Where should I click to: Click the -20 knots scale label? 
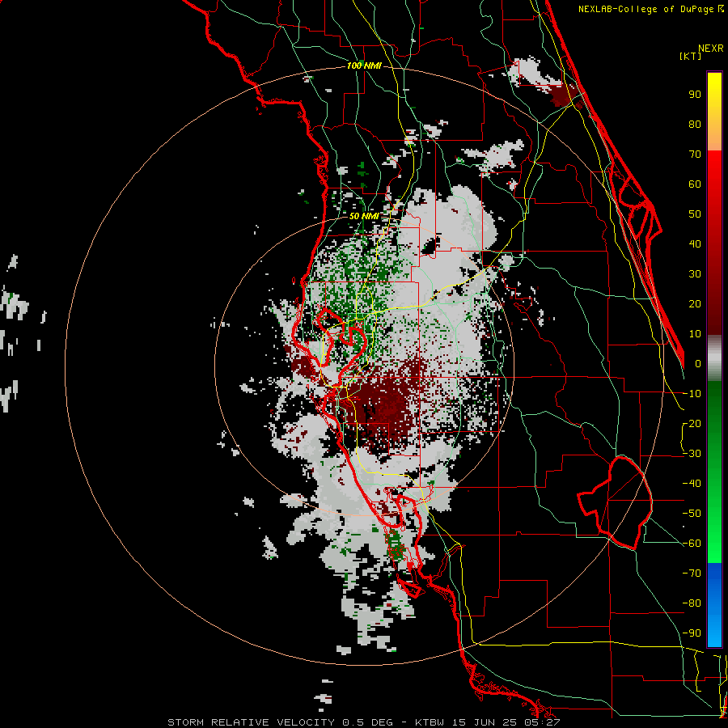click(x=692, y=423)
